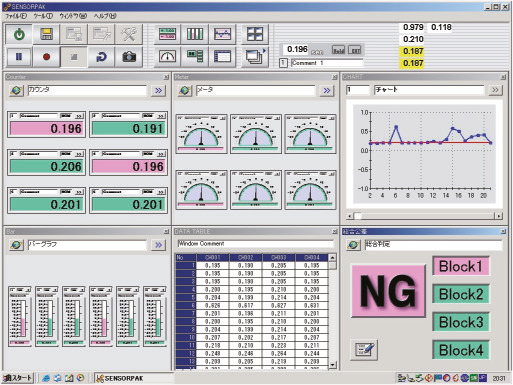Click the chart number field showing 1
This screenshot has width=513, height=385.
pos(358,90)
